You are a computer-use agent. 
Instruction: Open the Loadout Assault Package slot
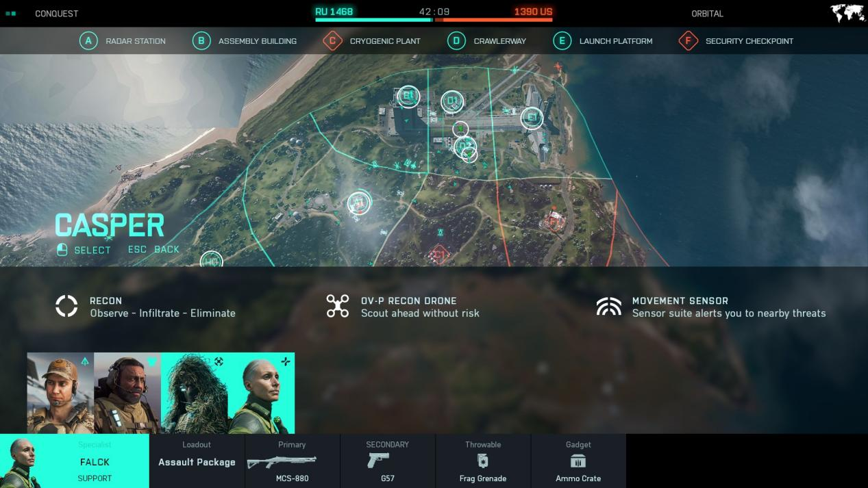(197, 461)
